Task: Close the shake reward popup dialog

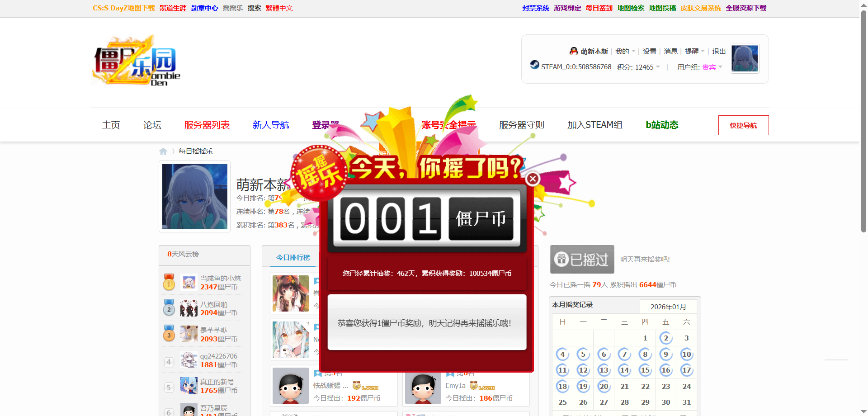Action: pos(533,179)
